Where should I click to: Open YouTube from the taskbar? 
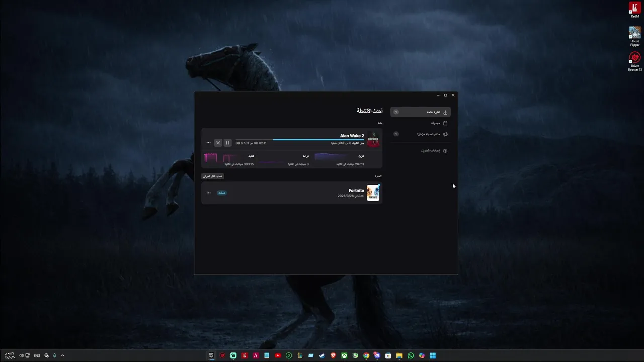click(x=278, y=355)
